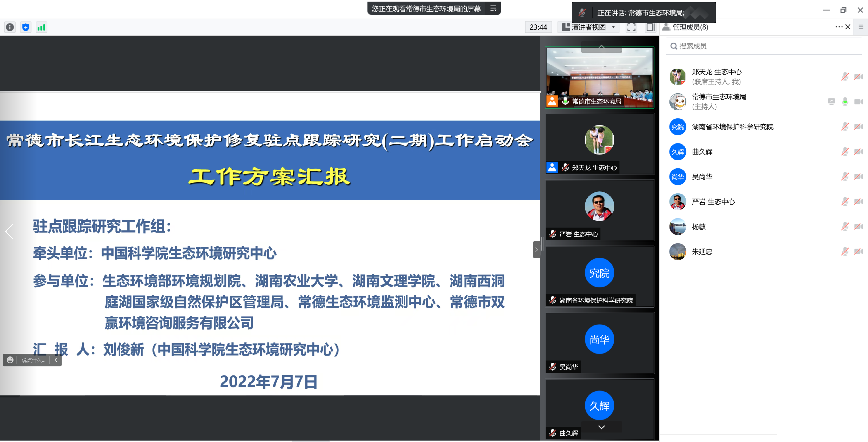
Task: Close the manage members panel
Action: (x=848, y=27)
